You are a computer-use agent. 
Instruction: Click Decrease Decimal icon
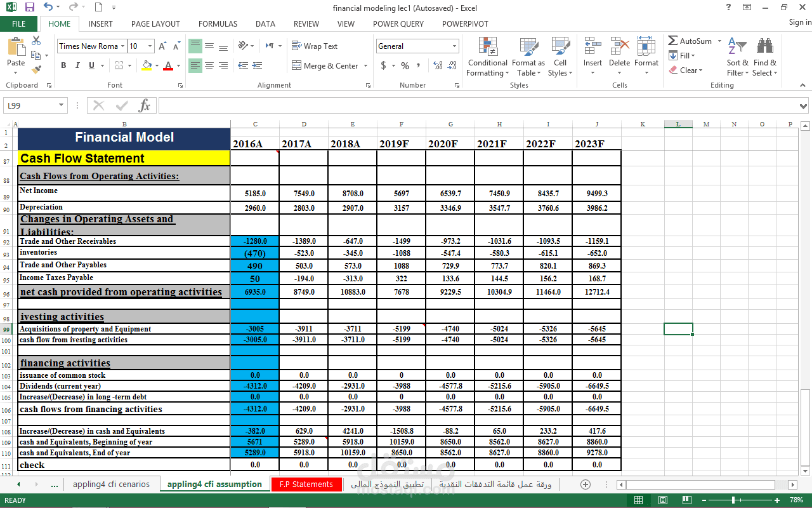pos(452,65)
